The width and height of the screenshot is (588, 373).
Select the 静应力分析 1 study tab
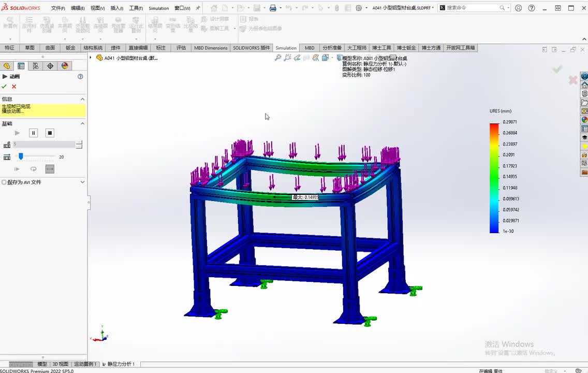point(119,364)
